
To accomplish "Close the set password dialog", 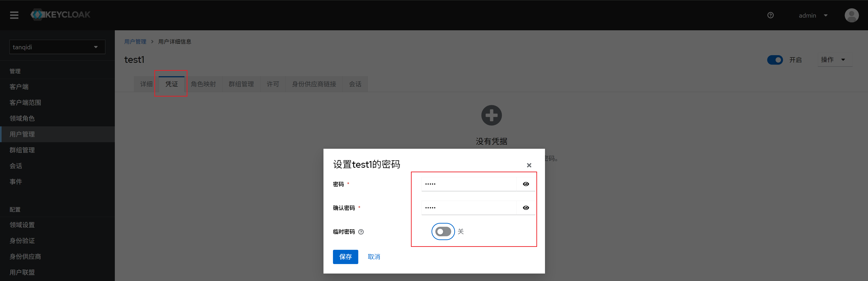I will (x=529, y=165).
